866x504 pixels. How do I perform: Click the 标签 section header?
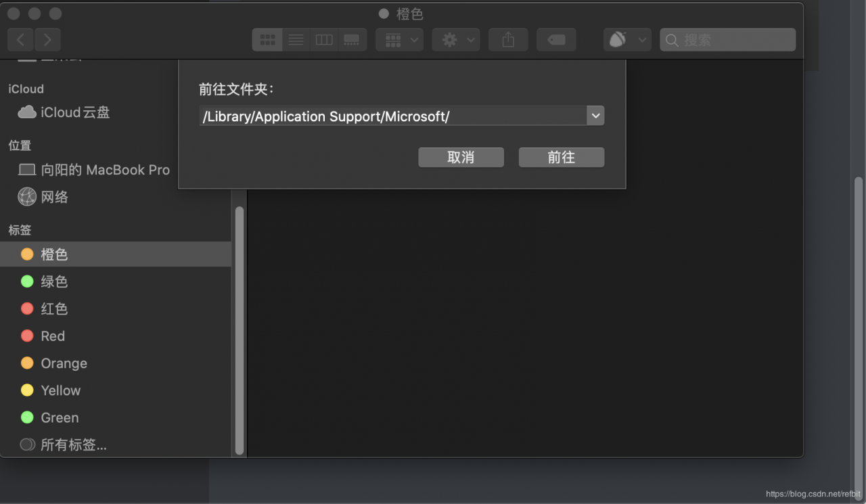[x=20, y=230]
